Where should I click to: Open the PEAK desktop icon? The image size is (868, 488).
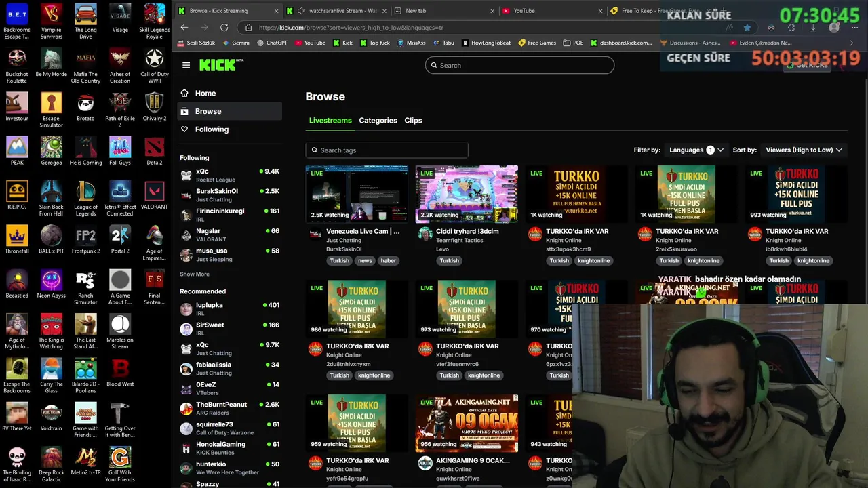[x=17, y=151]
